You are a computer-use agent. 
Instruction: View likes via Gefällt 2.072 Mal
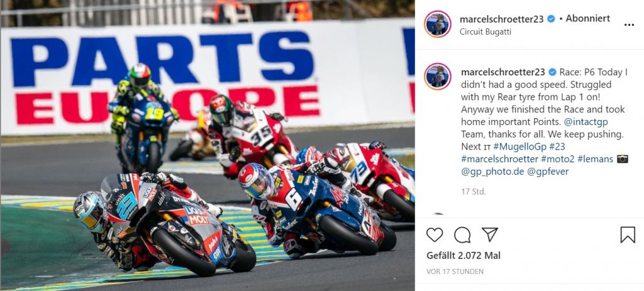[x=464, y=255]
